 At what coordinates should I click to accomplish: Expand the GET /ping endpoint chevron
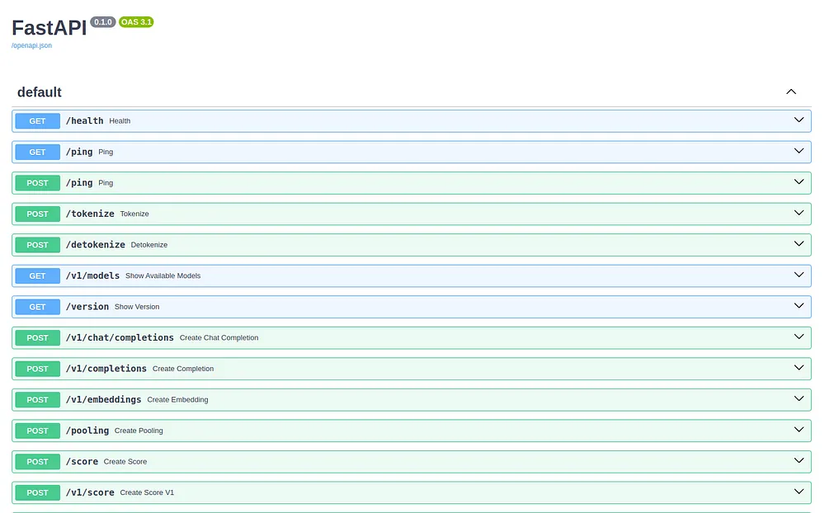[x=799, y=151]
